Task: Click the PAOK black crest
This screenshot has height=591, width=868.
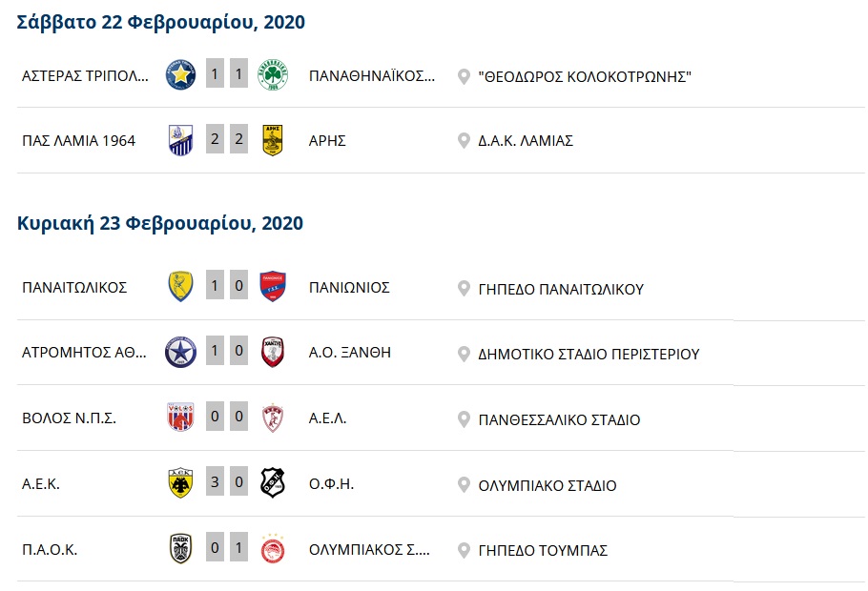Action: tap(180, 550)
